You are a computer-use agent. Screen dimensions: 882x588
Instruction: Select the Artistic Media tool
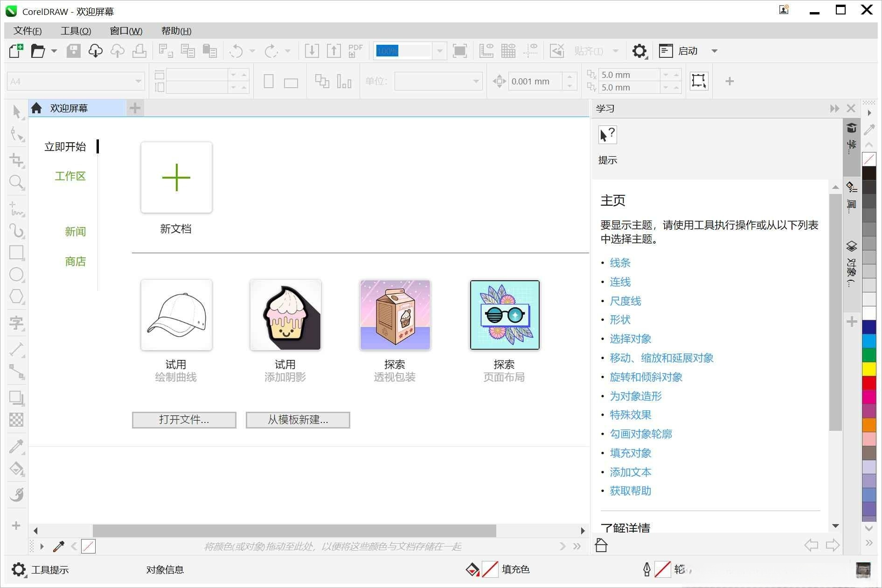tap(17, 231)
